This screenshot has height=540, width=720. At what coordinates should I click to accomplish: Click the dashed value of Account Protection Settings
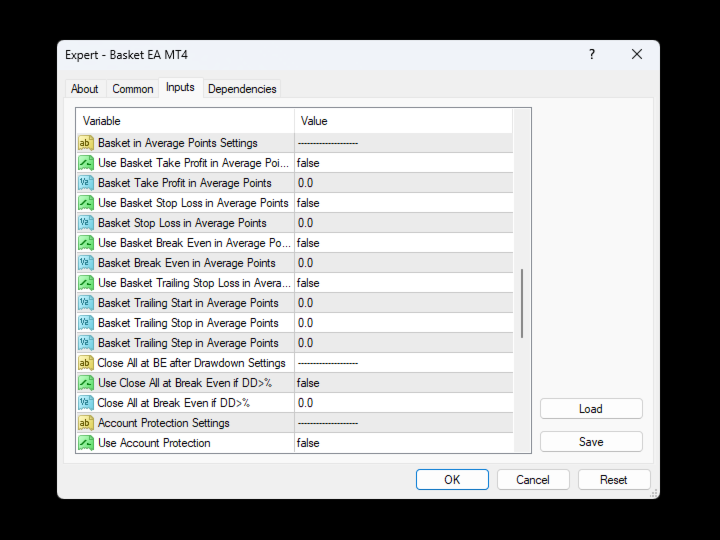pyautogui.click(x=328, y=423)
